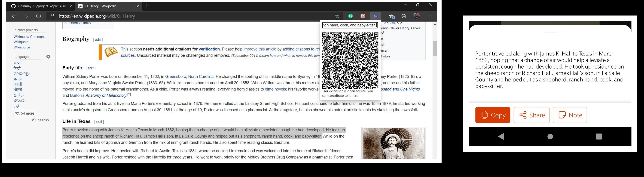Open browser Settings and more menu
Screen dimensions: 644x177
(429, 16)
